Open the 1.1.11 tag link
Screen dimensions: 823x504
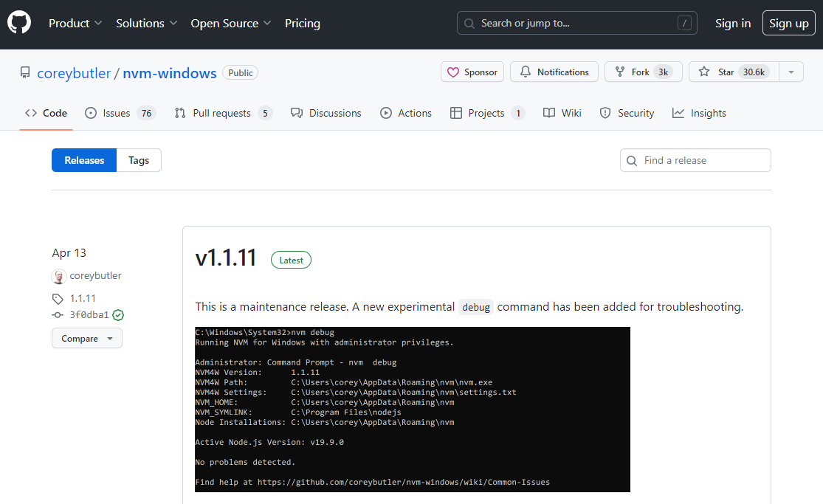pos(83,298)
